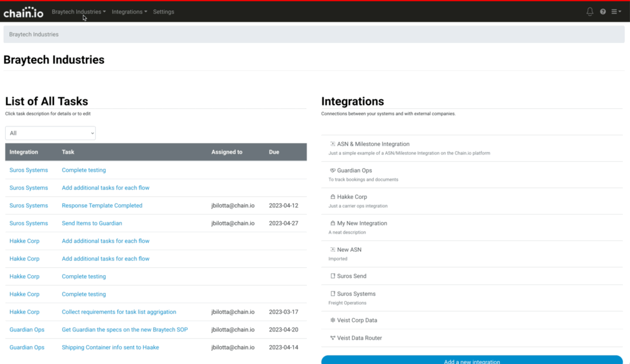Click the Guardian Ops integration icon
The height and width of the screenshot is (364, 630).
tap(333, 170)
